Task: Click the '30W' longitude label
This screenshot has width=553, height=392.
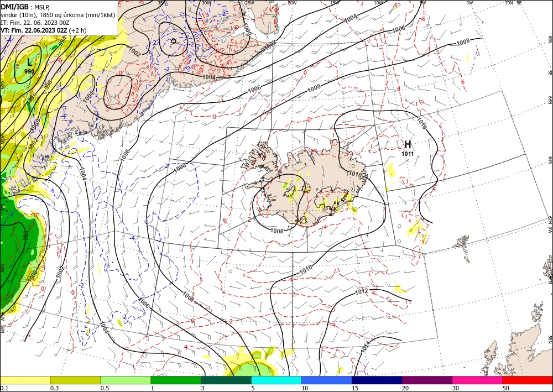Action: tap(207, 3)
